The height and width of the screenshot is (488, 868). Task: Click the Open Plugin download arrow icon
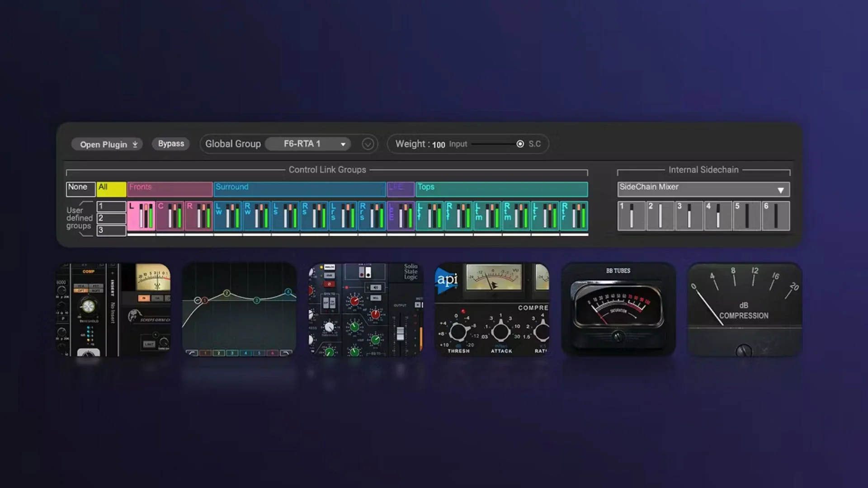[x=135, y=144]
